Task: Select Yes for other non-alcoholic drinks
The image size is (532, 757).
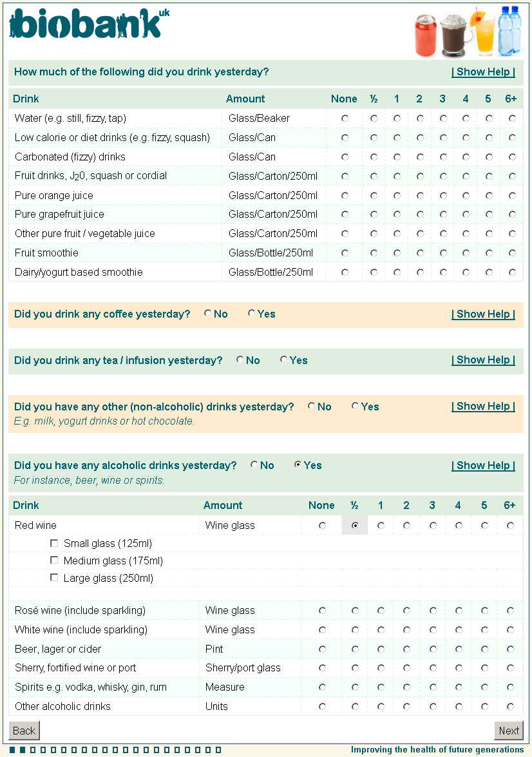Action: [355, 407]
